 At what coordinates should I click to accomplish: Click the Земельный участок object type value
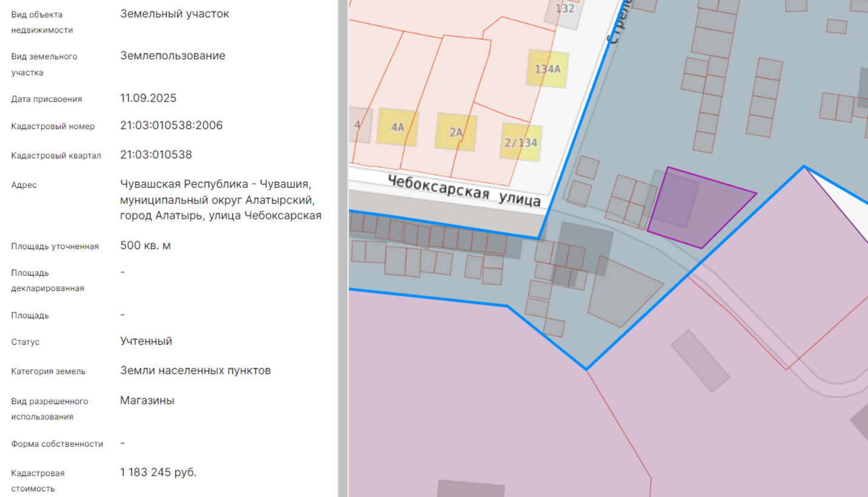[x=174, y=13]
